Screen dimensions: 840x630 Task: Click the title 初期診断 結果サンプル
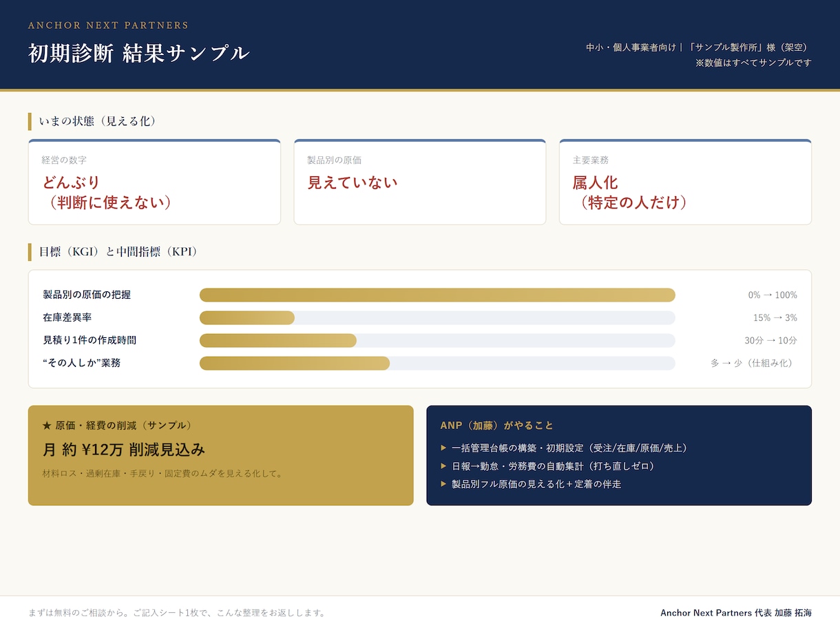coord(138,53)
